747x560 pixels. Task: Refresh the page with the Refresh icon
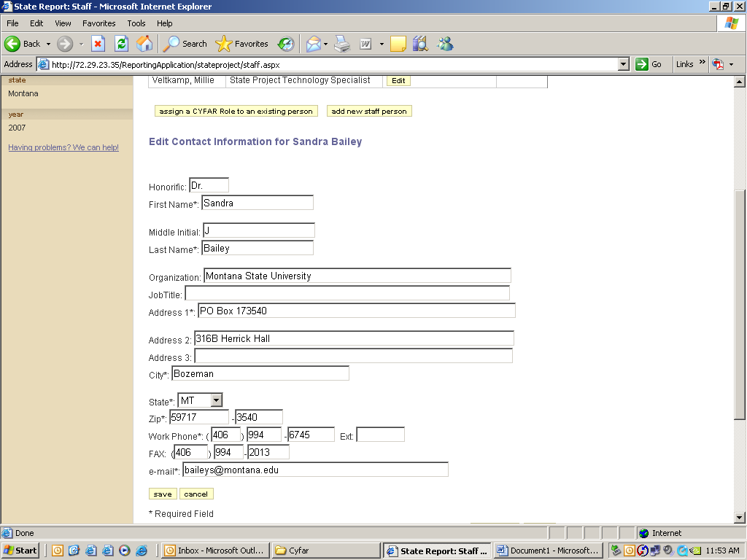(x=121, y=44)
